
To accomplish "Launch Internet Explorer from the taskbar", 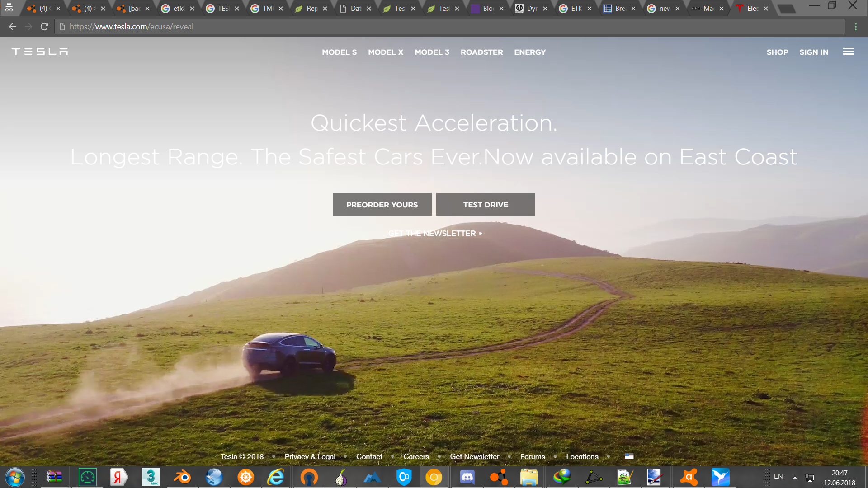I will coord(276,477).
